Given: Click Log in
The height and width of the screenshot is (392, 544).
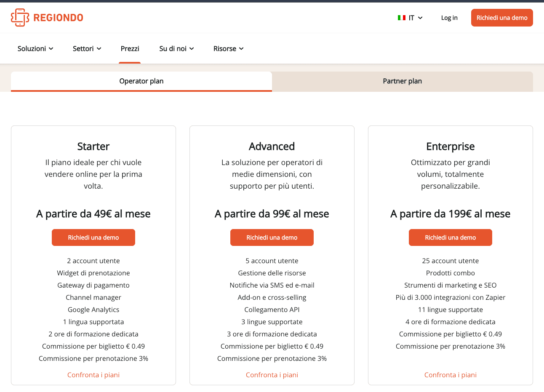Looking at the screenshot, I should coord(449,18).
